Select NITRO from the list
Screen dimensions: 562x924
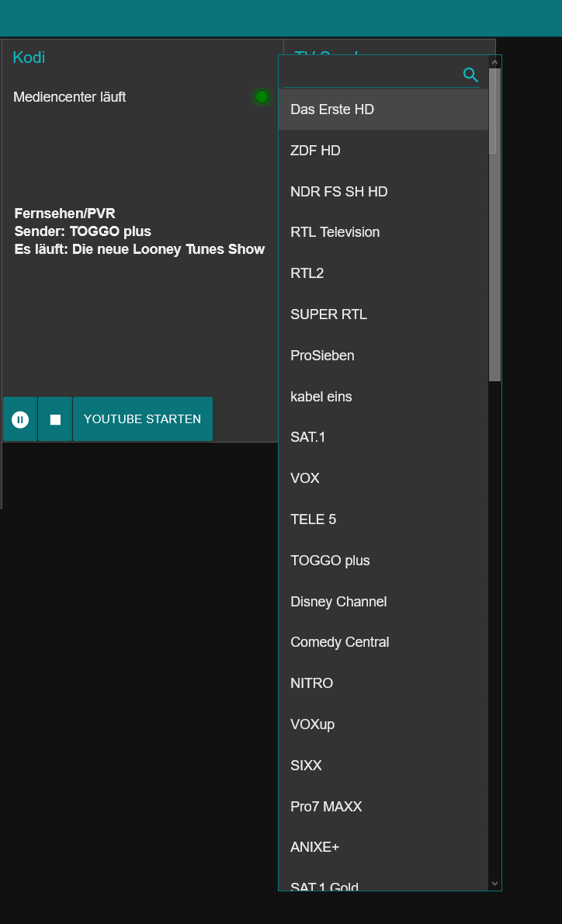(383, 683)
